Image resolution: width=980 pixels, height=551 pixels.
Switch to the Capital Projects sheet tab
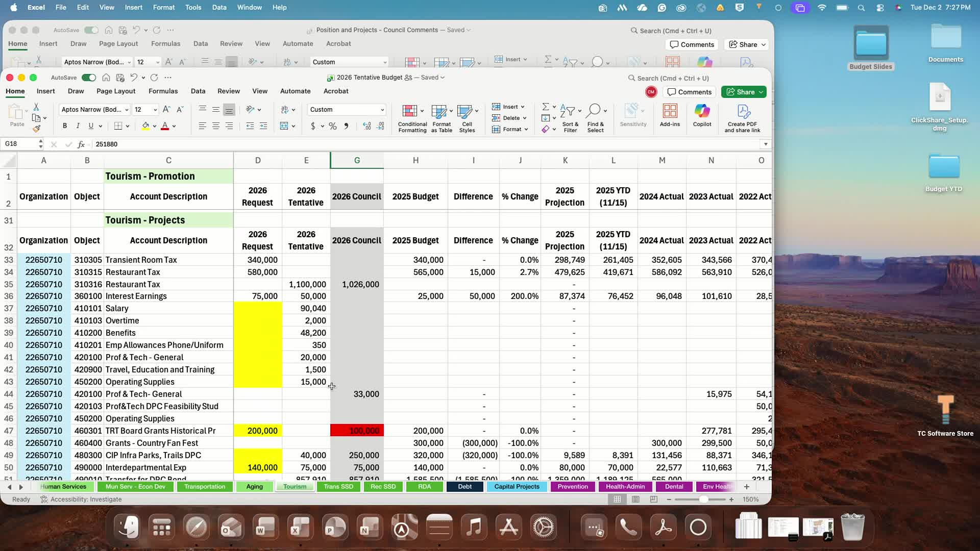coord(517,487)
